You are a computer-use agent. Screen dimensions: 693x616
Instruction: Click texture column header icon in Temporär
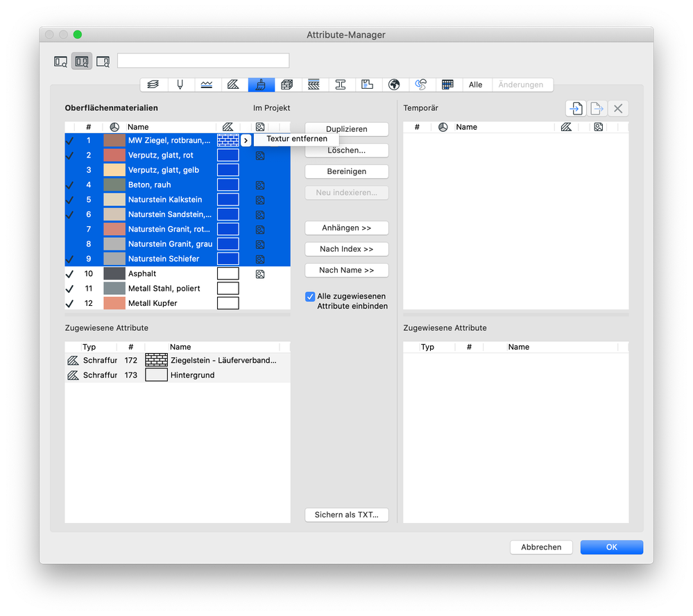[599, 127]
